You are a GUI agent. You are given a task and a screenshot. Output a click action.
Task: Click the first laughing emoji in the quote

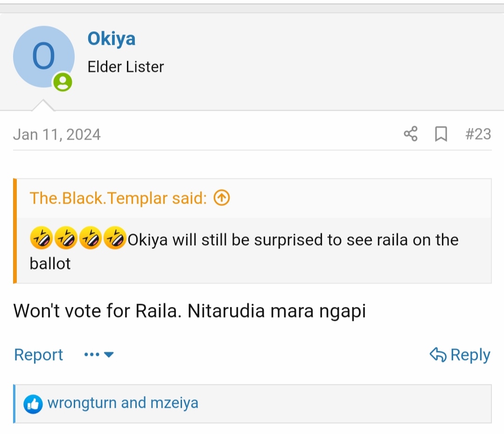pyautogui.click(x=41, y=240)
